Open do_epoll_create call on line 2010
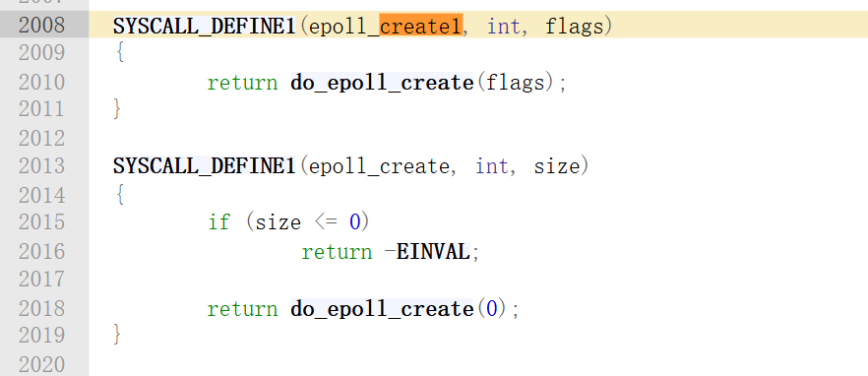 tap(382, 83)
